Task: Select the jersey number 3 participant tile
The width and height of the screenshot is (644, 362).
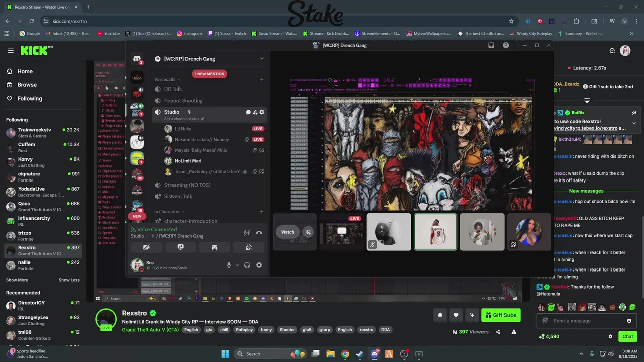Action: [435, 232]
